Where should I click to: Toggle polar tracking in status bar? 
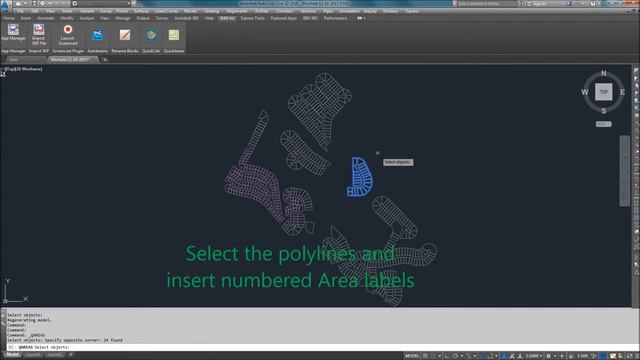click(x=456, y=356)
